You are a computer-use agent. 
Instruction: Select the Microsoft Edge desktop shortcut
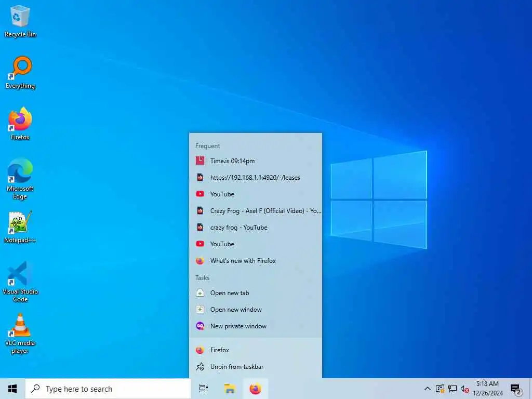coord(20,179)
